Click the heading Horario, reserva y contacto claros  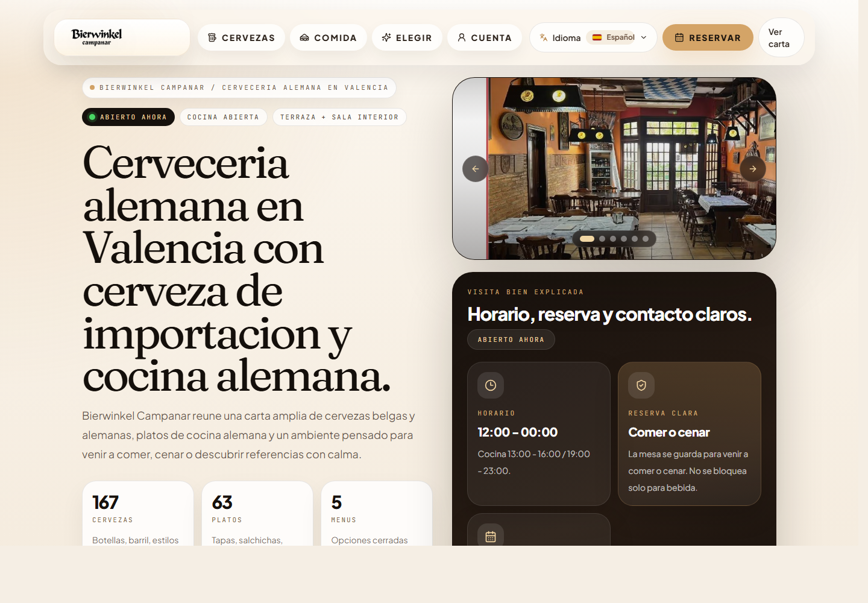[x=610, y=314]
